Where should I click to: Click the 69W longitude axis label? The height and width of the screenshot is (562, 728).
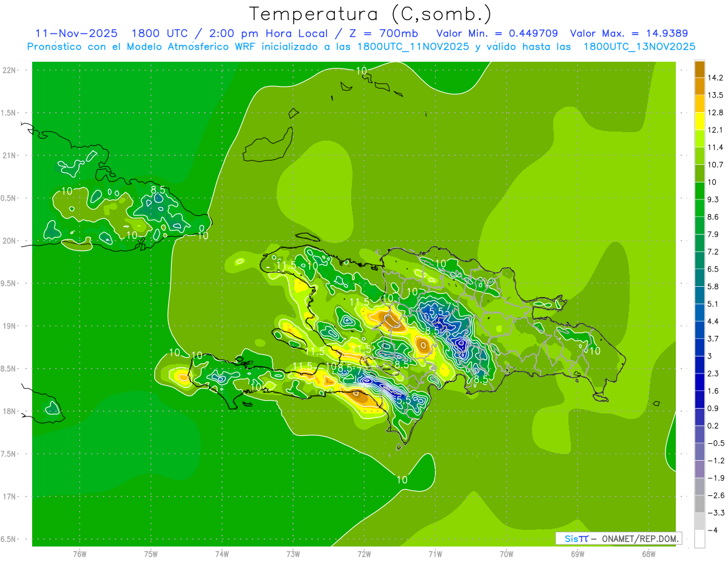tap(578, 554)
